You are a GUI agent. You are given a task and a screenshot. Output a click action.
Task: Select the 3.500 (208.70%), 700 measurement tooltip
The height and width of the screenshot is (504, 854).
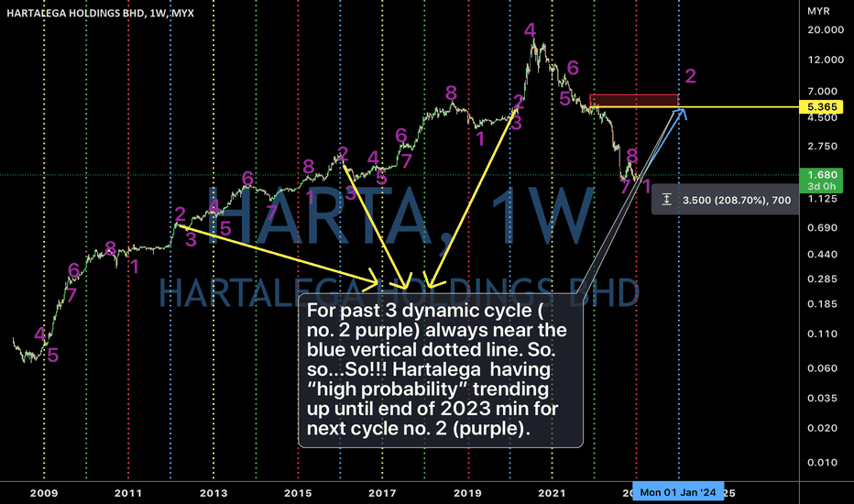point(725,200)
